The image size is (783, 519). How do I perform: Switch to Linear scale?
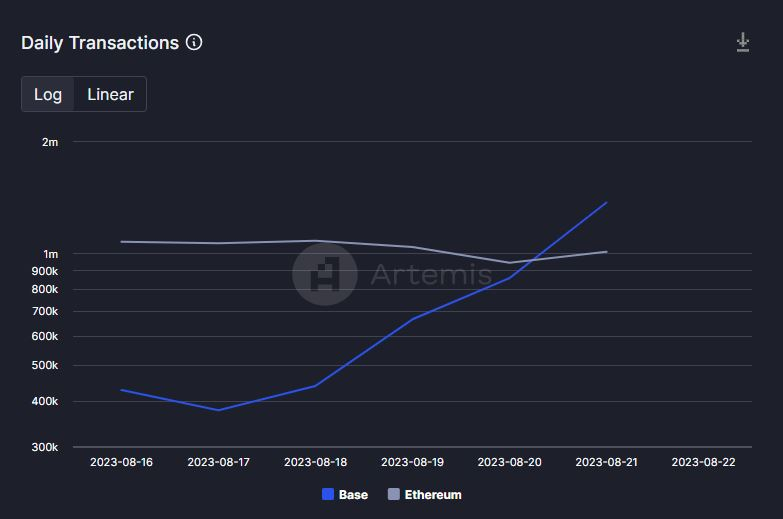110,94
